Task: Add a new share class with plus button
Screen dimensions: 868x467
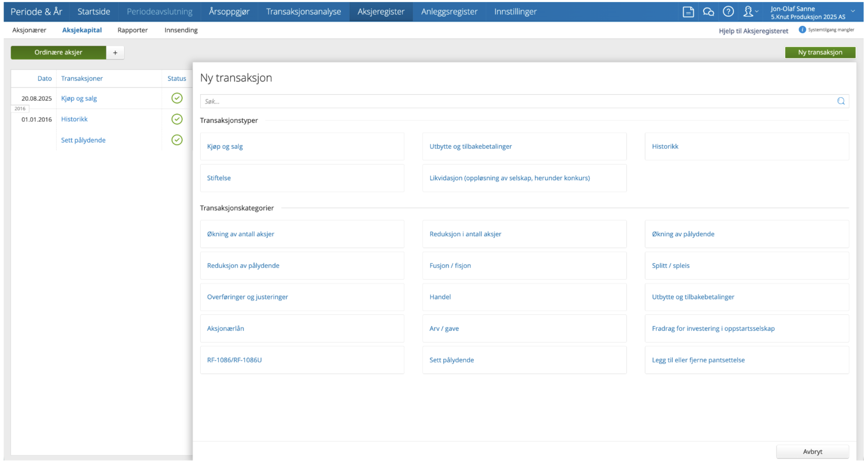Action: (115, 53)
